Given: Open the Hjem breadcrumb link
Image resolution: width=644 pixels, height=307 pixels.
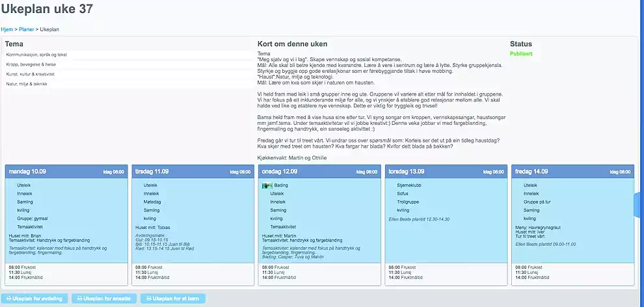Looking at the screenshot, I should coord(7,29).
